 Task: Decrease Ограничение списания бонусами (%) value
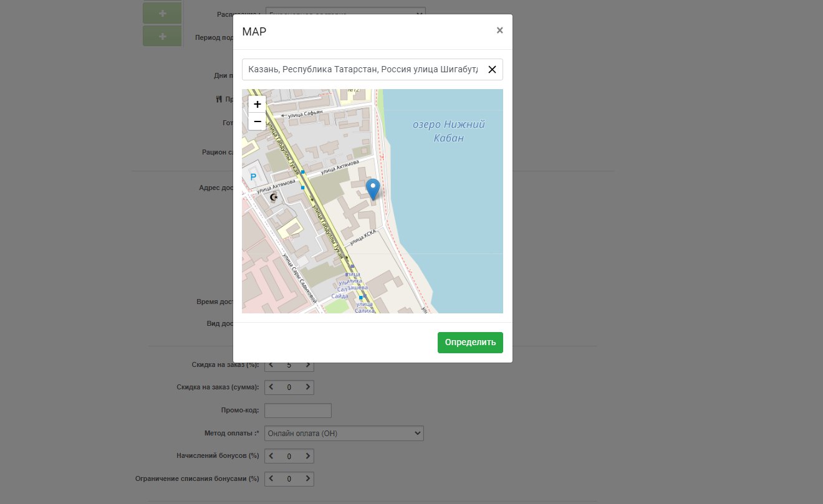click(x=271, y=479)
